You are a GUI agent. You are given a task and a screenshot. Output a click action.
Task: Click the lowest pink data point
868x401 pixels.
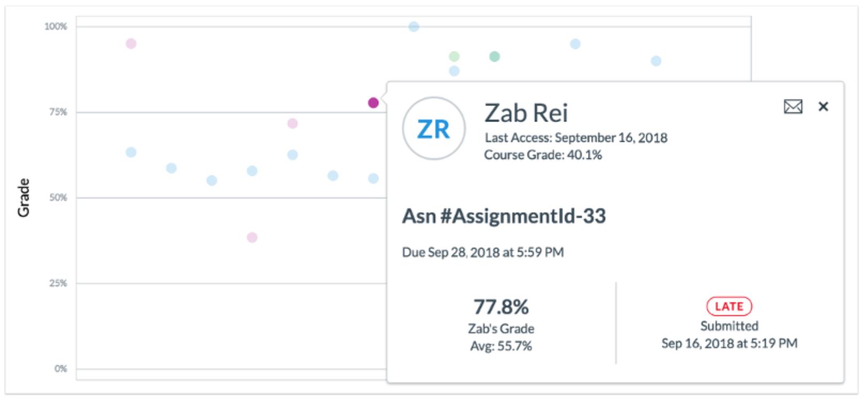point(252,237)
